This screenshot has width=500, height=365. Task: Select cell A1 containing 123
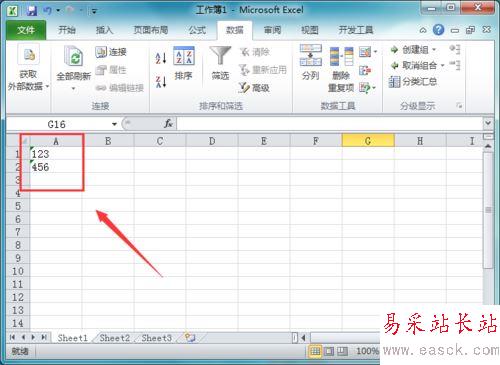coord(56,154)
